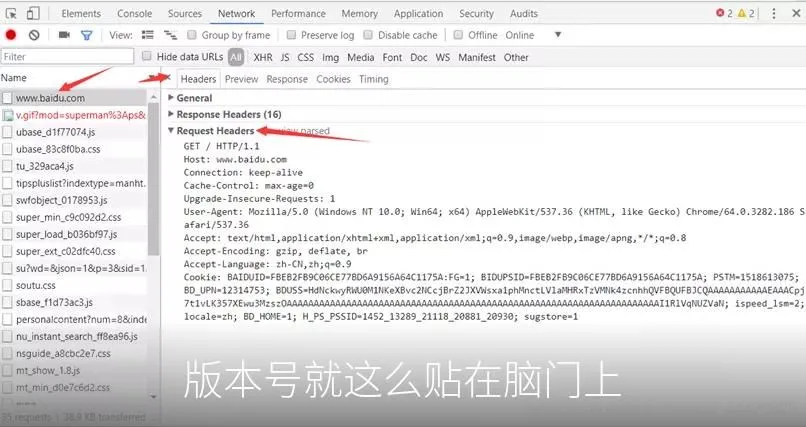The width and height of the screenshot is (806, 427).
Task: Clear the network log
Action: coord(34,35)
